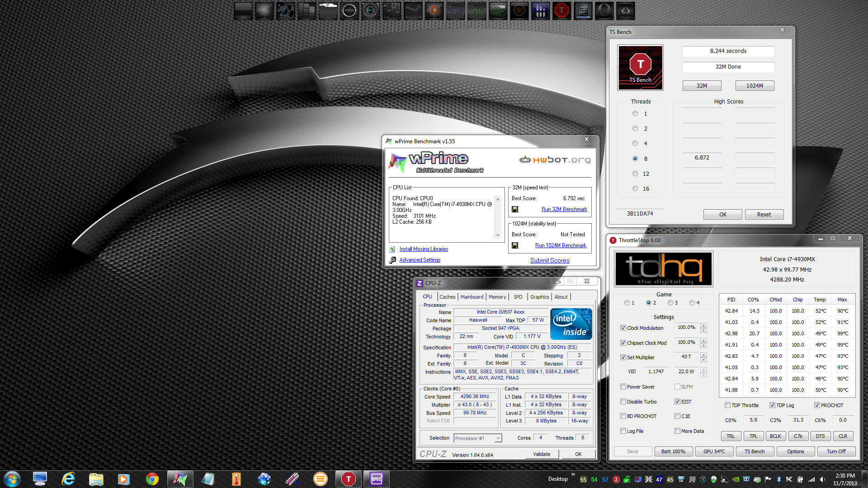Open Google Chrome from taskbar
Screen dimensions: 868x488
[152, 479]
